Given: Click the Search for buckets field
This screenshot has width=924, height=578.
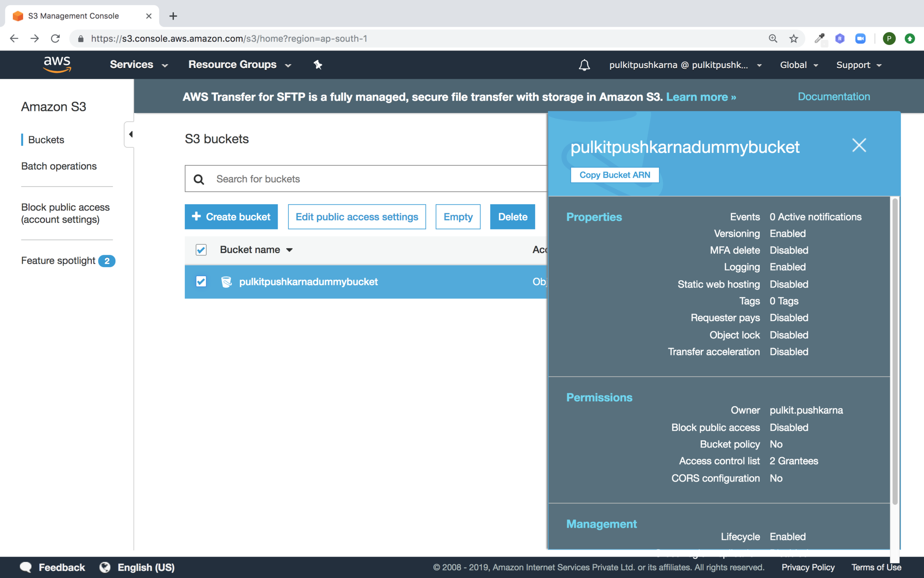Looking at the screenshot, I should click(x=366, y=179).
